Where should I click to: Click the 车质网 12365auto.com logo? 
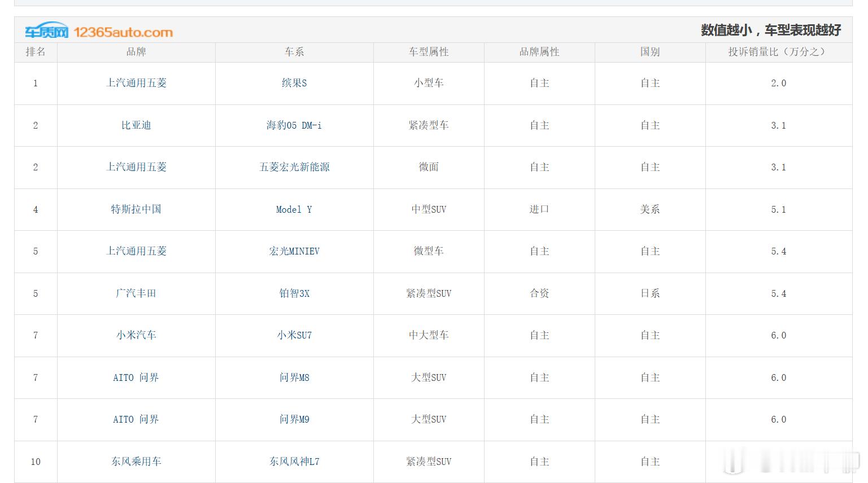(99, 32)
